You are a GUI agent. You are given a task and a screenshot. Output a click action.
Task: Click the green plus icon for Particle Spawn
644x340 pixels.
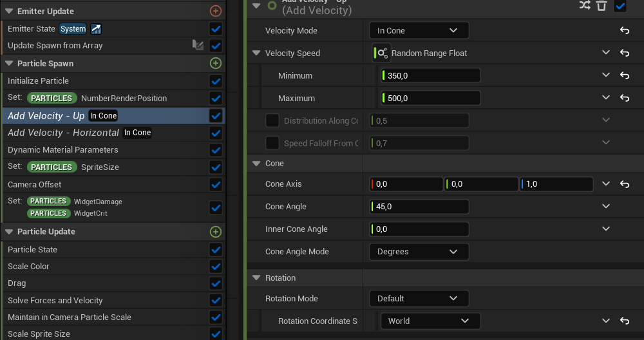(x=216, y=63)
